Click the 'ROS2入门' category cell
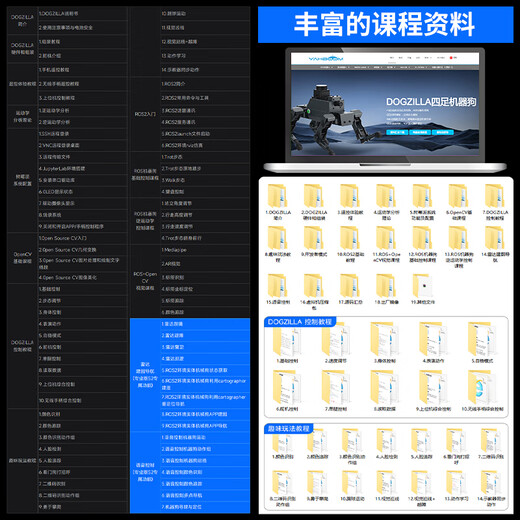This screenshot has width=520, height=520. click(x=145, y=114)
